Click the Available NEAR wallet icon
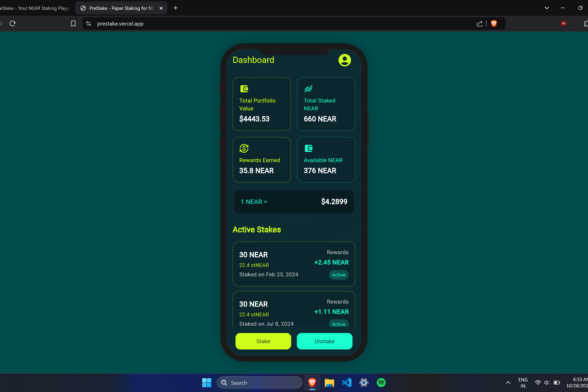This screenshot has width=588, height=392. 309,148
